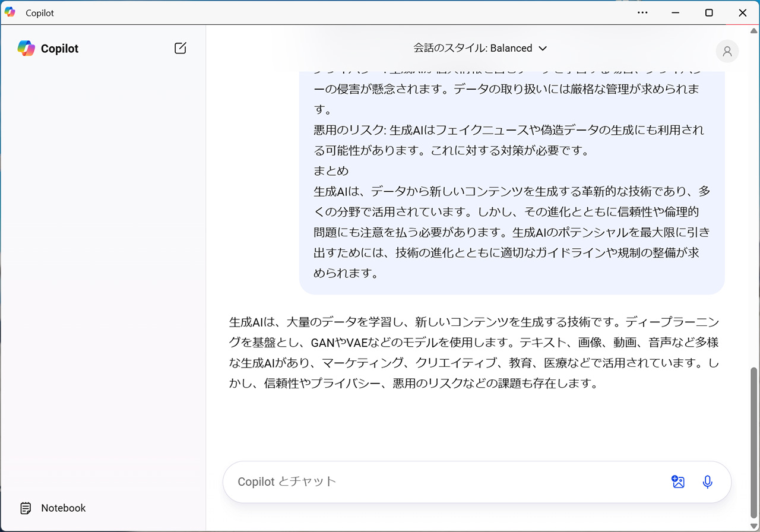The image size is (760, 532).
Task: Click the Copilot logo in the sidebar
Action: click(x=26, y=49)
